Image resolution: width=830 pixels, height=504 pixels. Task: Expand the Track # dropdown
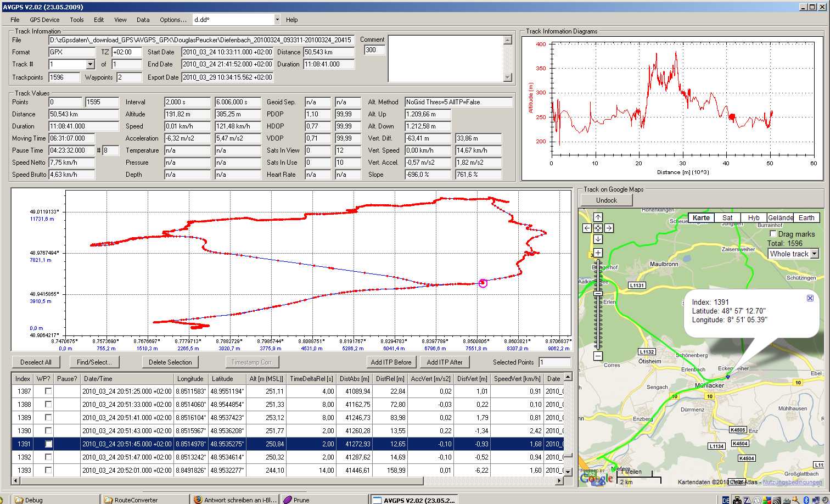point(91,64)
